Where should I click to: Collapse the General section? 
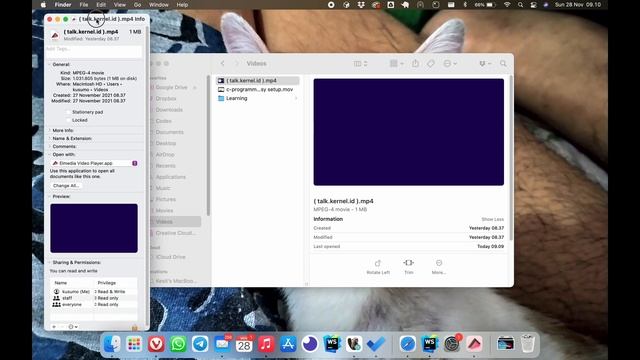[x=50, y=64]
